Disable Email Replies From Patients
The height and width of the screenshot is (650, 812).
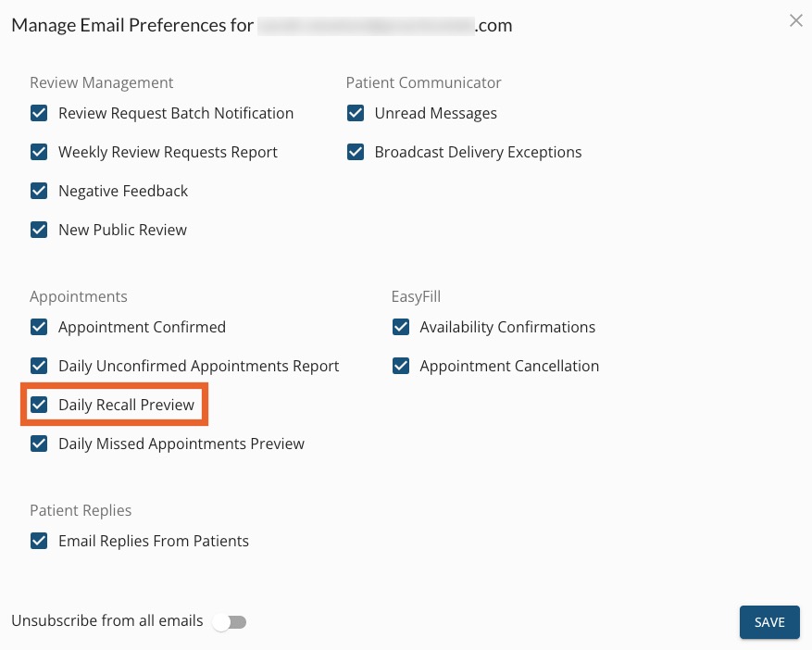(x=39, y=541)
